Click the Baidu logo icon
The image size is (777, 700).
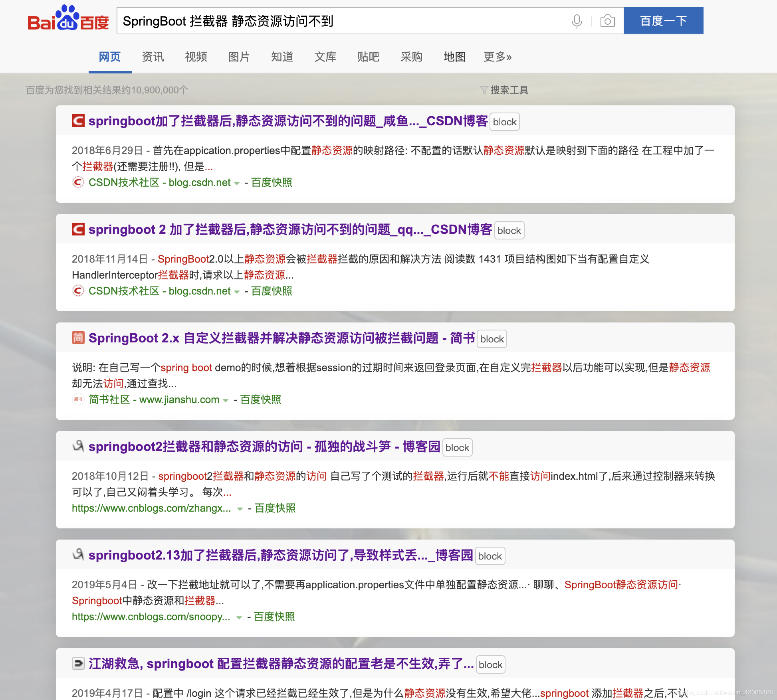[67, 21]
